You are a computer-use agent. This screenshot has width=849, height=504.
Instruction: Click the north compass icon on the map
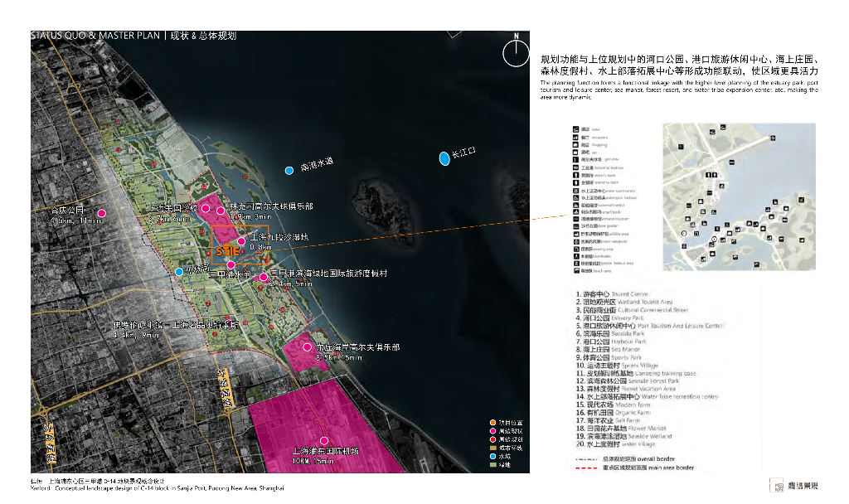pos(516,52)
